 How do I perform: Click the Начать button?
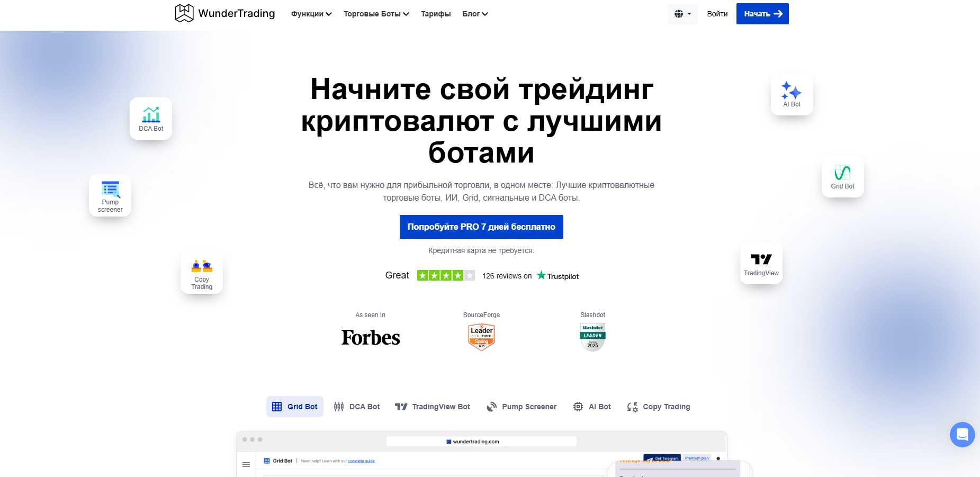762,14
